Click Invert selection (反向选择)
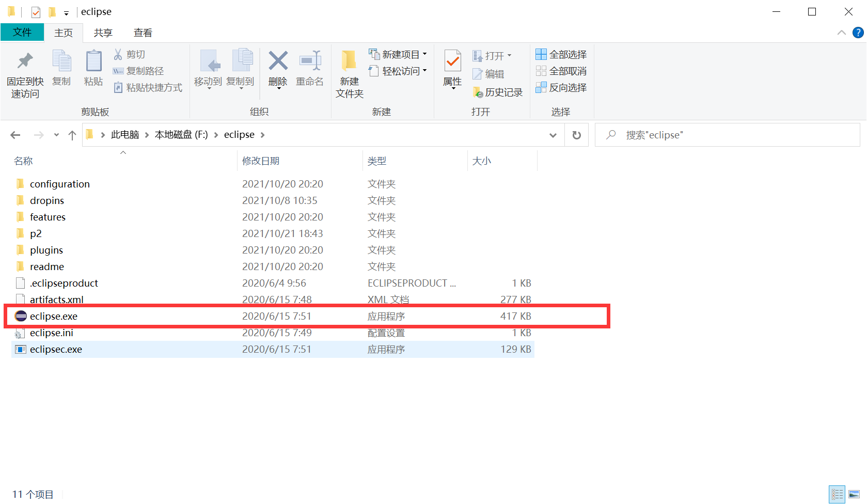Screen dimensions: 867x504 [561, 87]
